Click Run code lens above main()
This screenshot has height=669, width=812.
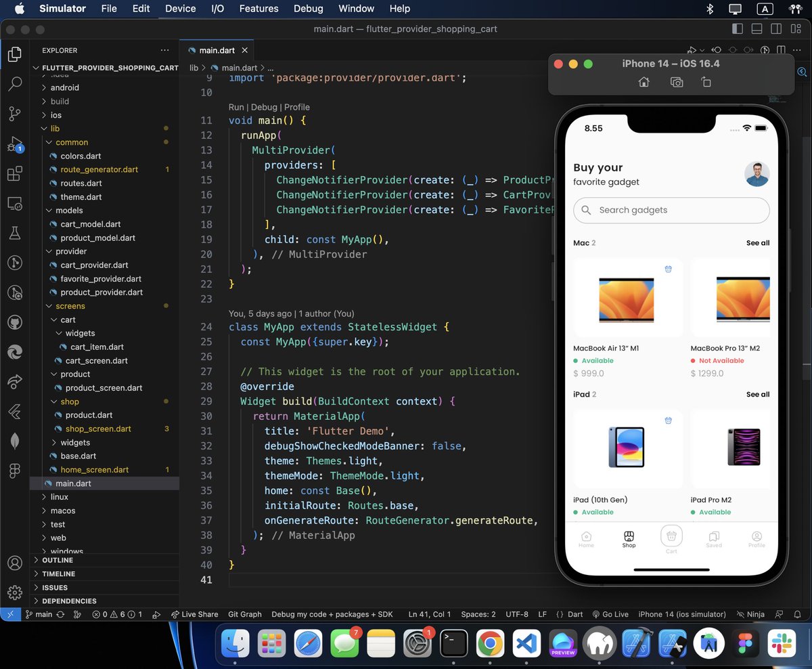coord(236,107)
